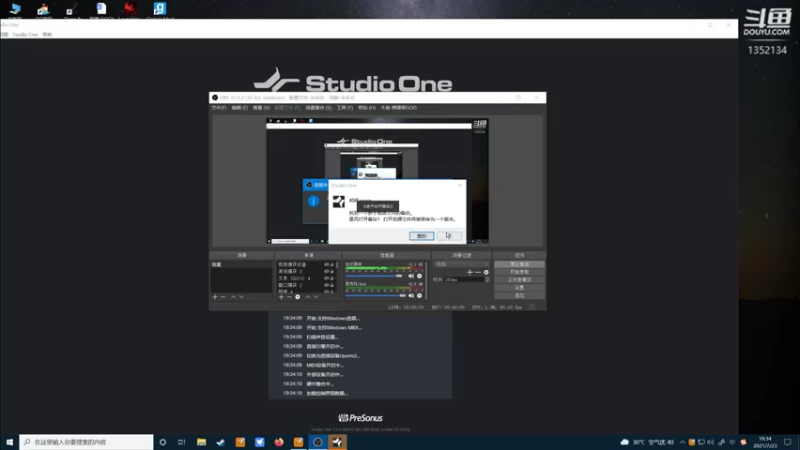Remove selected scene with minus in scenes dock
The height and width of the screenshot is (450, 800).
pyautogui.click(x=223, y=297)
